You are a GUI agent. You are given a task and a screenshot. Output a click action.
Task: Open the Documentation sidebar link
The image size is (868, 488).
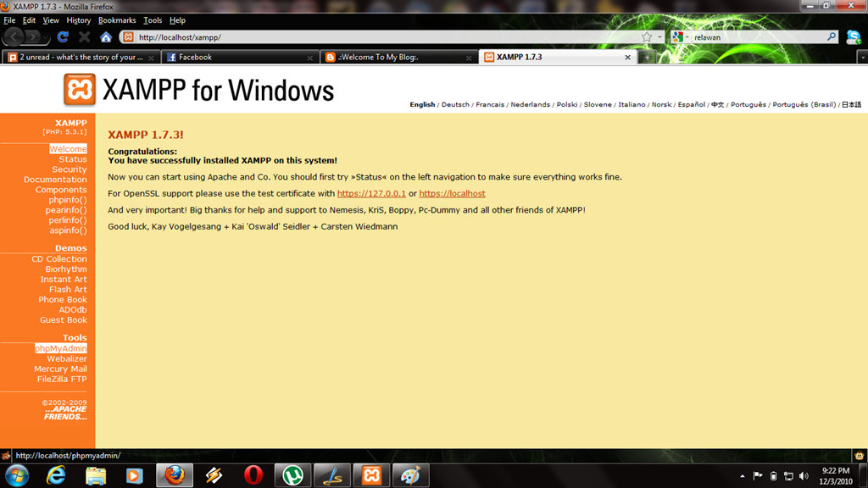[55, 180]
